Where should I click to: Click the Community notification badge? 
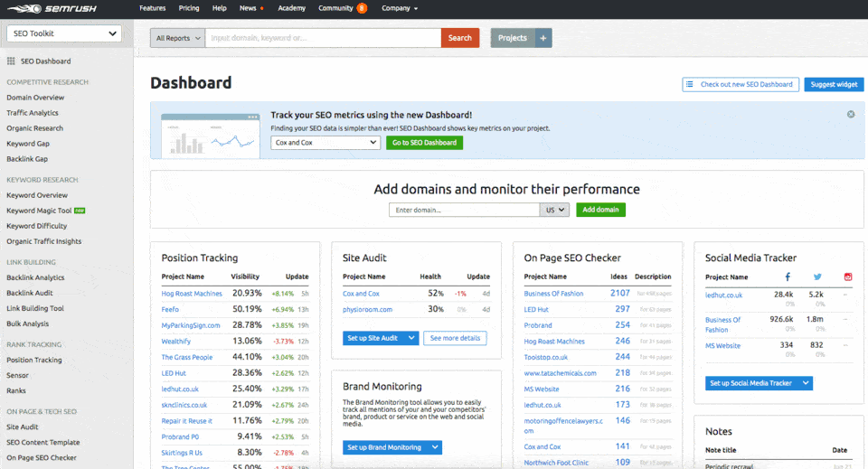362,8
